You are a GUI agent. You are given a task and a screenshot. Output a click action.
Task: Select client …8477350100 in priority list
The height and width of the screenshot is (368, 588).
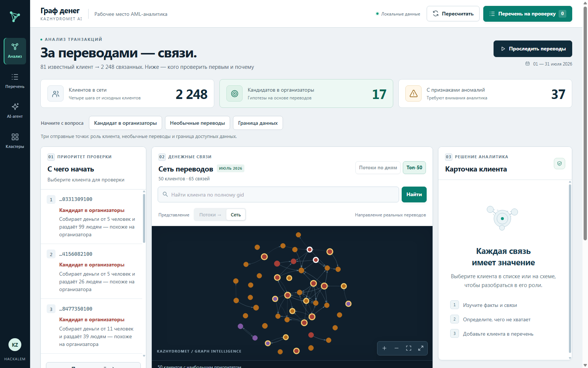tap(92, 326)
